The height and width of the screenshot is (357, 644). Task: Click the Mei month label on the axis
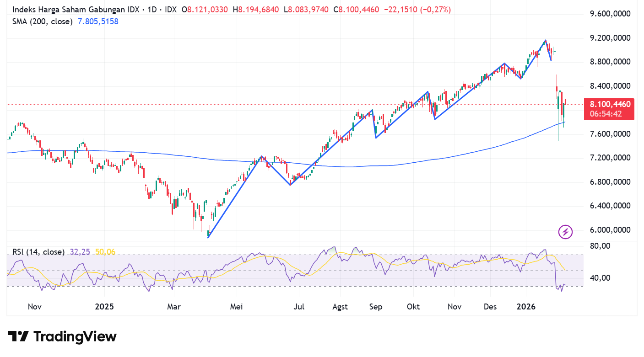(236, 307)
